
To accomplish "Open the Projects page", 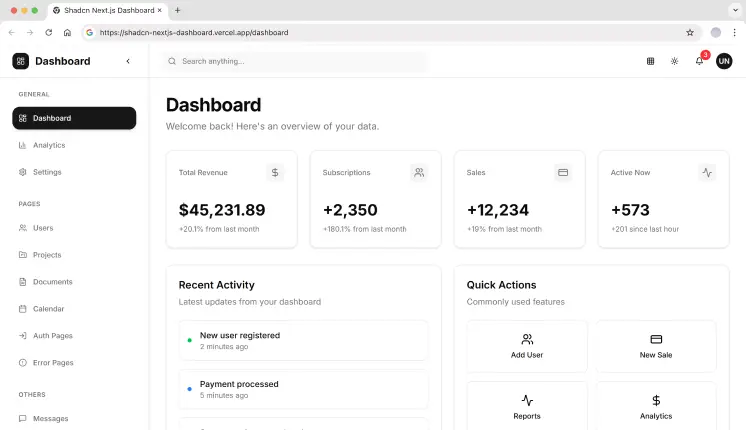I will point(74,255).
